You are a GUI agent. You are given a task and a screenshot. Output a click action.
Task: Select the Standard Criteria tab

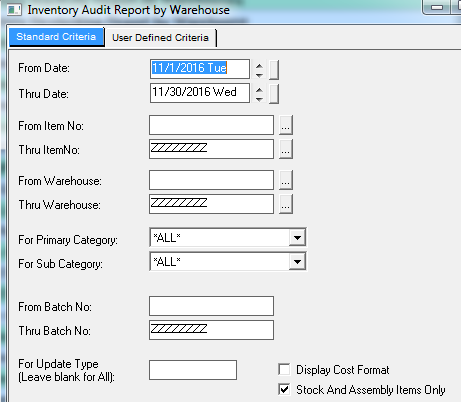(56, 37)
